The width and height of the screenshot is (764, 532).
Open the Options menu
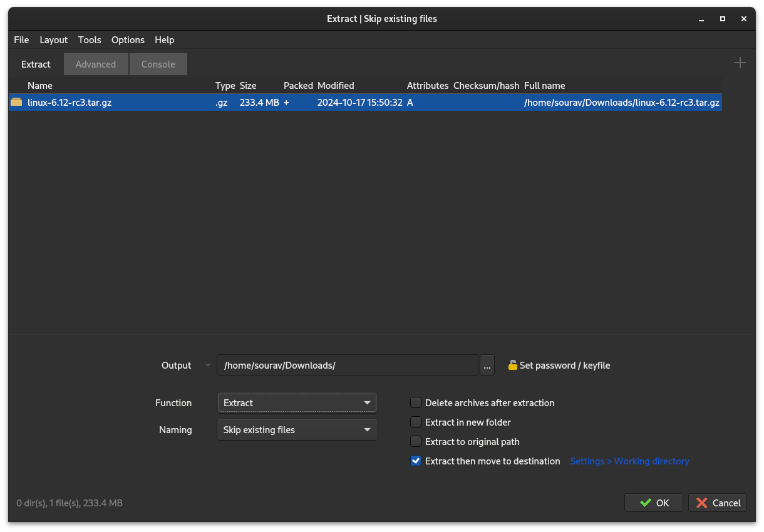point(128,39)
